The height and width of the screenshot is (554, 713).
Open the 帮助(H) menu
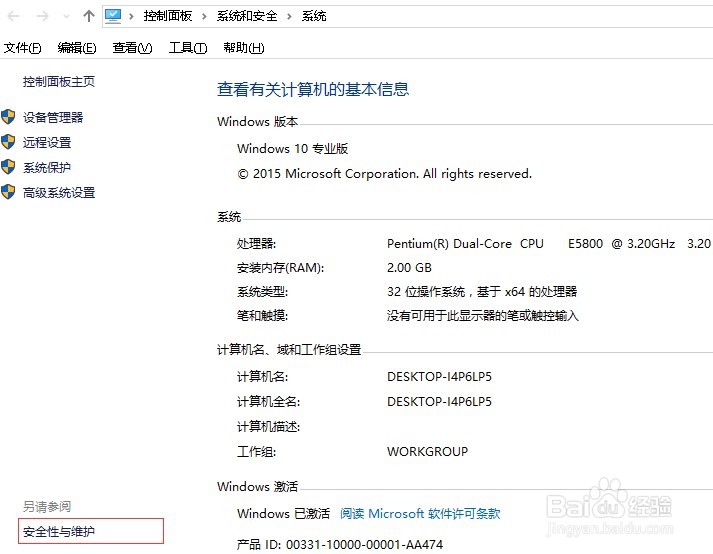pyautogui.click(x=244, y=48)
